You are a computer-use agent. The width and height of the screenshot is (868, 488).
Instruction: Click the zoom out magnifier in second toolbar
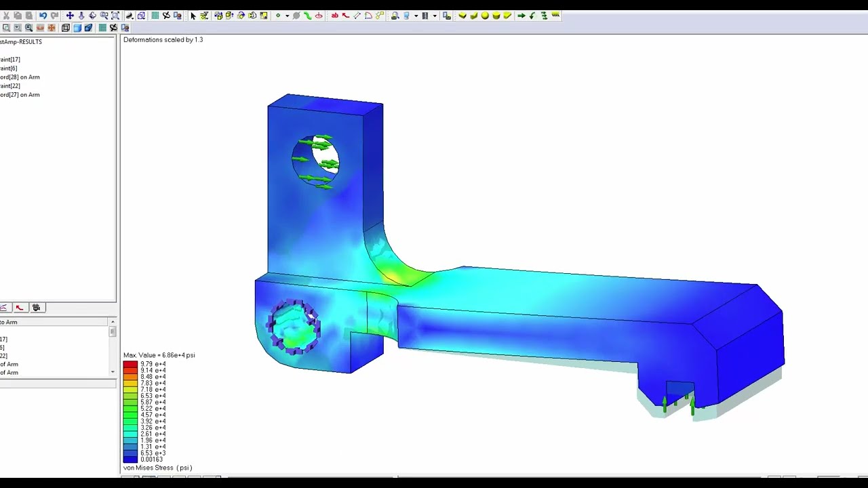coord(28,28)
